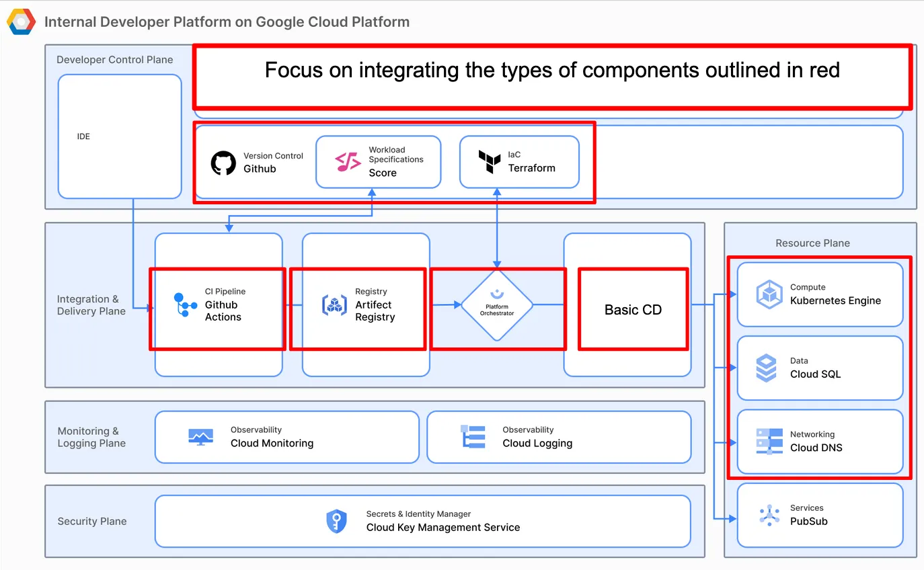Select the red focus instruction banner
The width and height of the screenshot is (924, 570).
pos(551,70)
